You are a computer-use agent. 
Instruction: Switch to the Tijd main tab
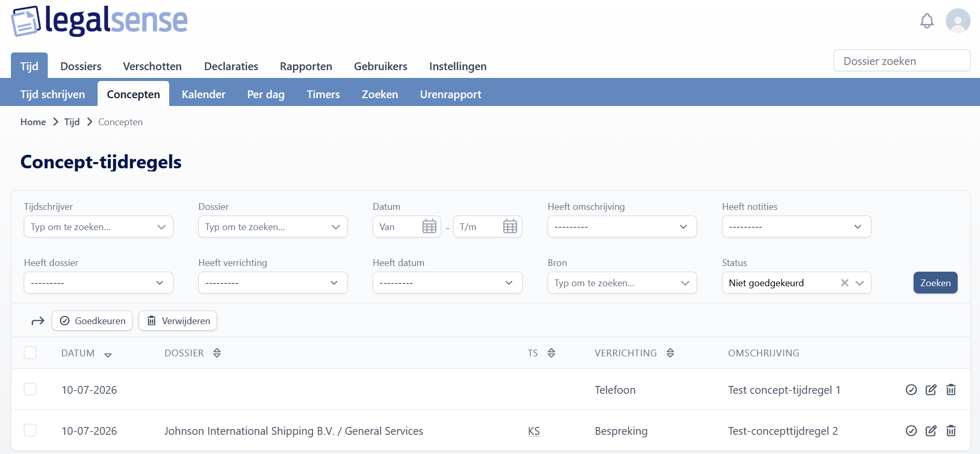click(29, 66)
